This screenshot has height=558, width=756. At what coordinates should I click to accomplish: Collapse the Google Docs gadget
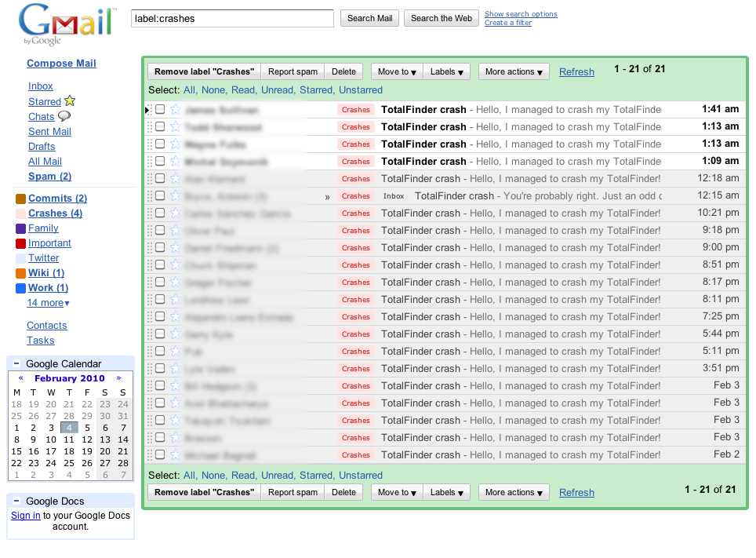[16, 501]
